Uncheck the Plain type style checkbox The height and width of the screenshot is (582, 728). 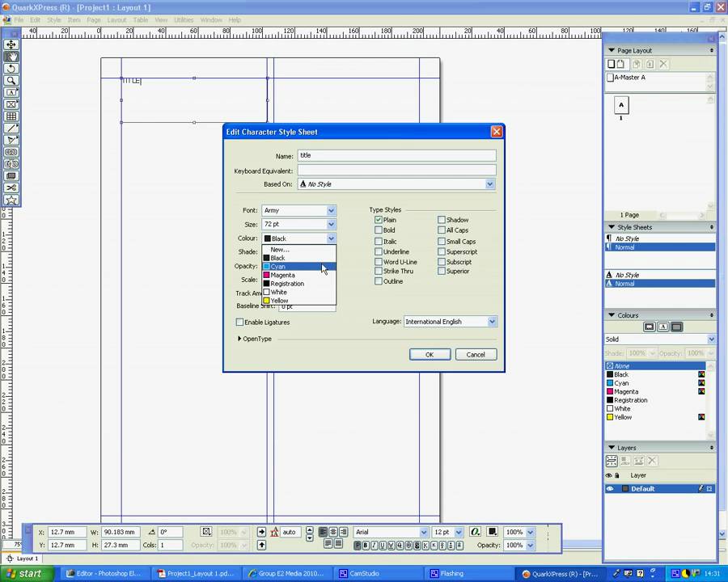tap(379, 220)
